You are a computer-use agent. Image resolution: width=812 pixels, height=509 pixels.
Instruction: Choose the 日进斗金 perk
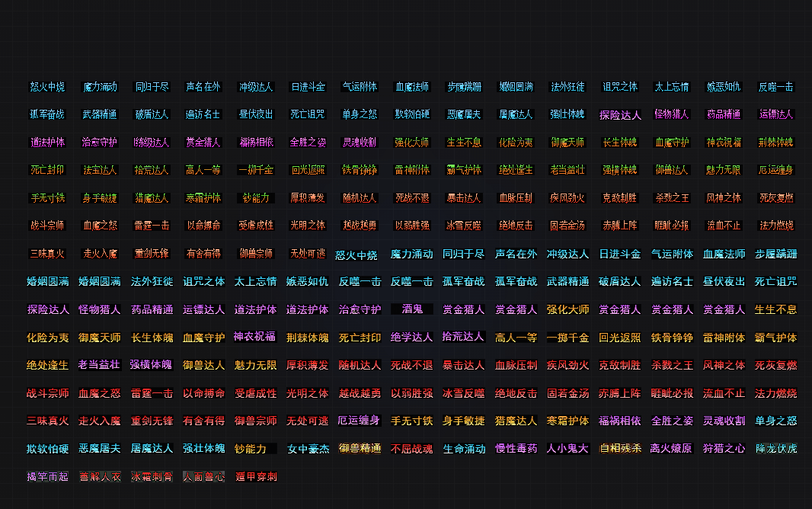[308, 87]
